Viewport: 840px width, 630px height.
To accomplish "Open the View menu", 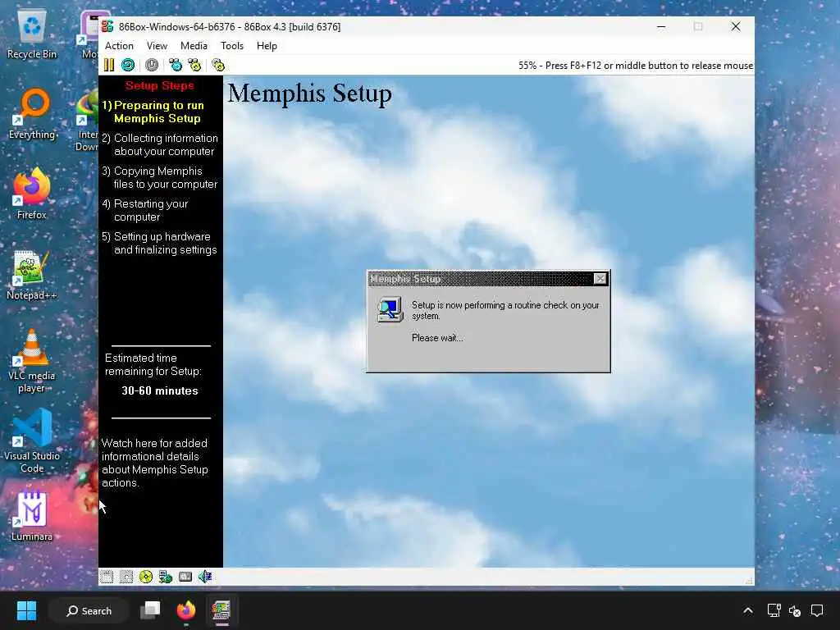I will [x=157, y=46].
